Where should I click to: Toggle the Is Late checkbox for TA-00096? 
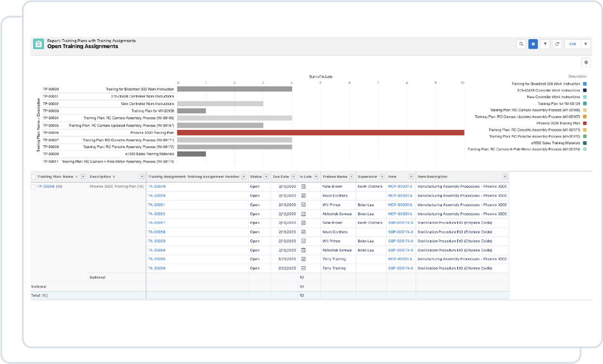coord(304,268)
